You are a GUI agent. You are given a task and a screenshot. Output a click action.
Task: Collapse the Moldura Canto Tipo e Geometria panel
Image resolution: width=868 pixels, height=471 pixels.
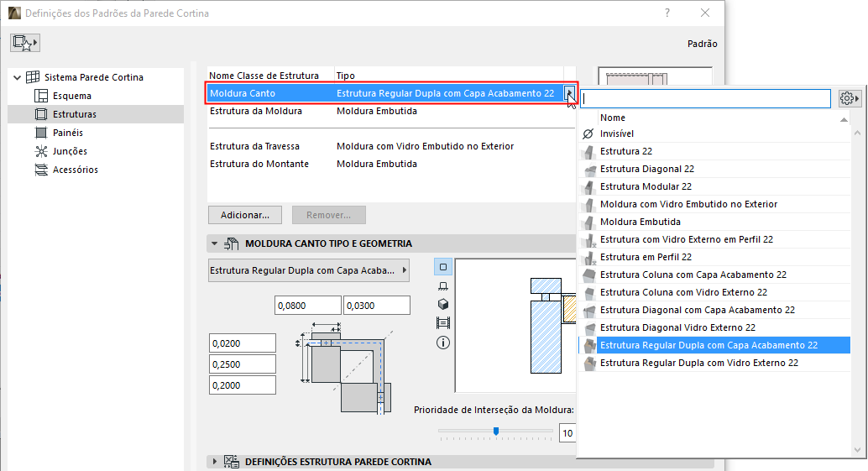214,243
